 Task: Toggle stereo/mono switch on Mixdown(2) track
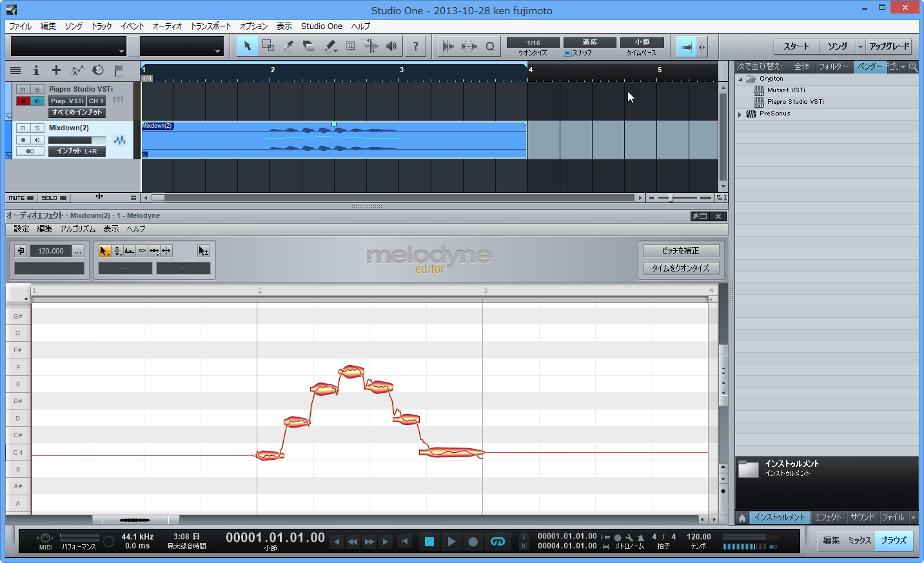(x=30, y=151)
